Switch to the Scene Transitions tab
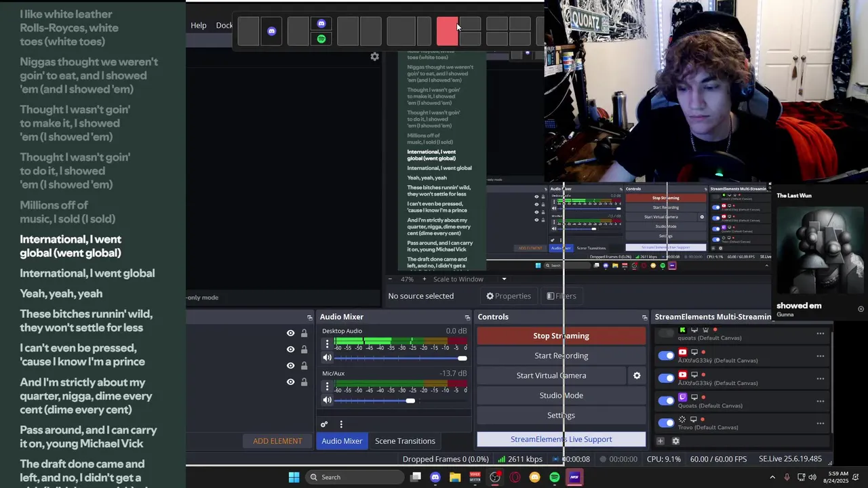 (405, 441)
